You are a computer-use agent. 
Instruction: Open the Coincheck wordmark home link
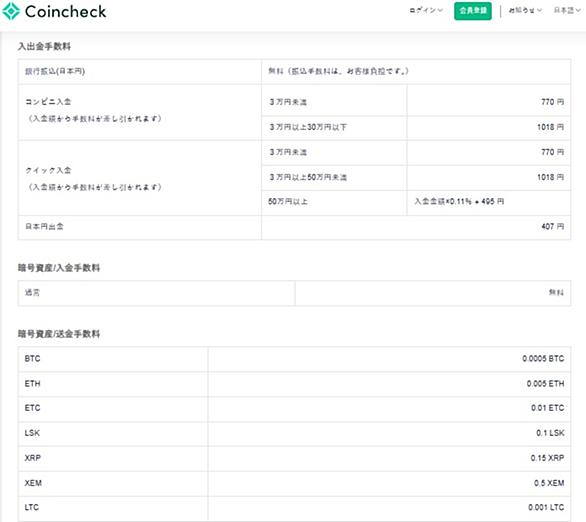coord(65,12)
